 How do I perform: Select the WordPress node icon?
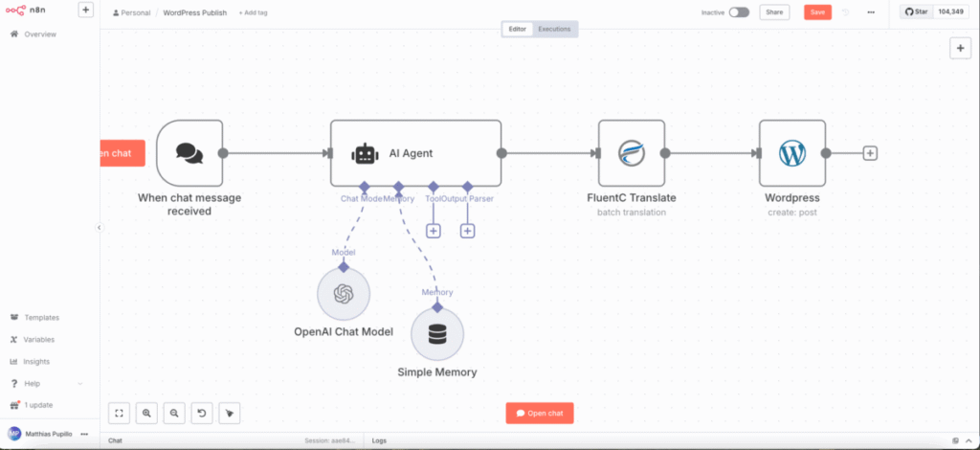tap(791, 153)
